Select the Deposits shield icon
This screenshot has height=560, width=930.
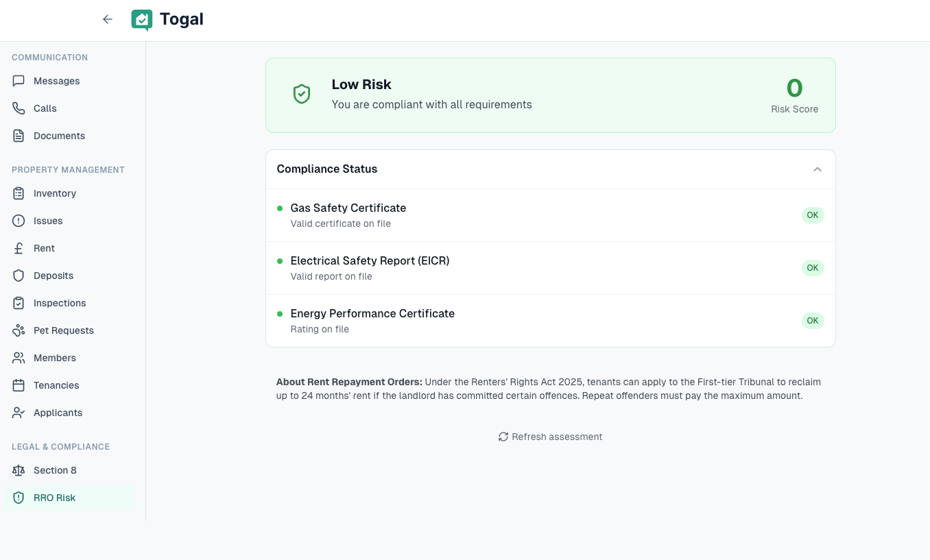click(18, 276)
